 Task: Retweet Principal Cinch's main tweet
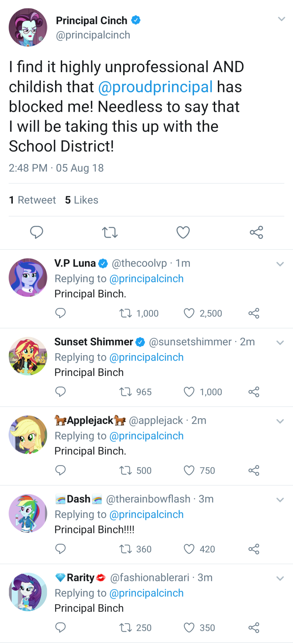(x=110, y=232)
